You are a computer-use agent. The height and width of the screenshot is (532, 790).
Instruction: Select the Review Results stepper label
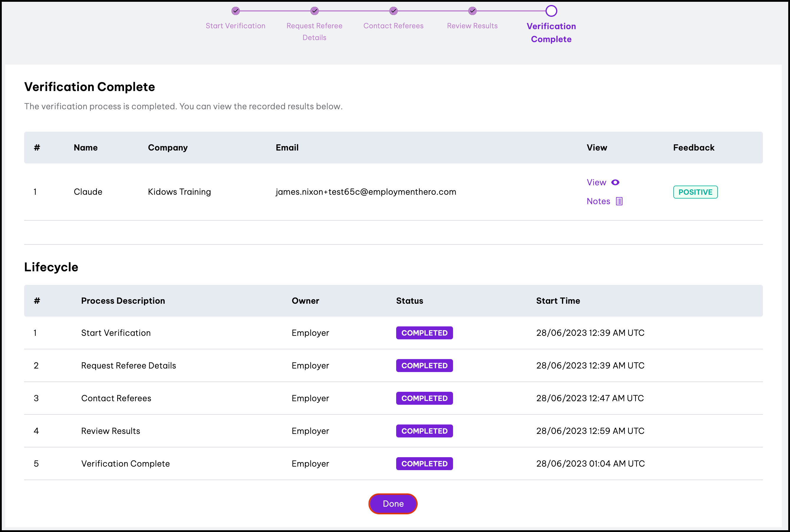(472, 26)
